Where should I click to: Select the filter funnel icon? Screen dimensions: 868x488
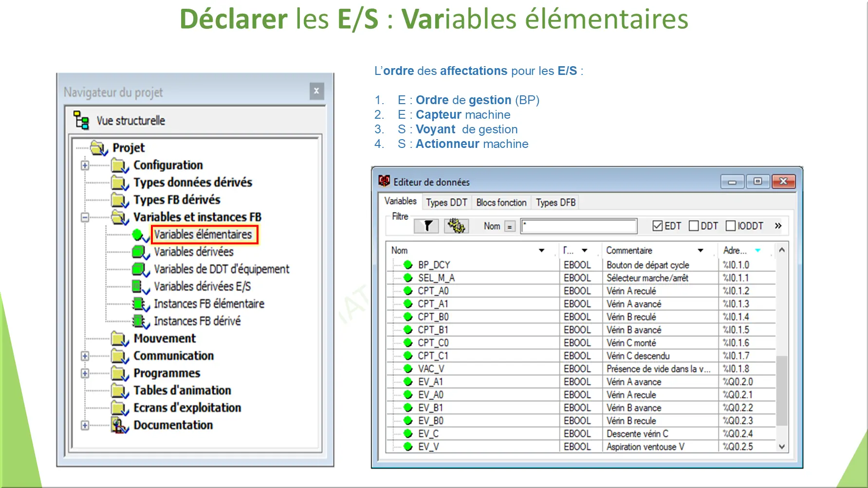point(426,225)
